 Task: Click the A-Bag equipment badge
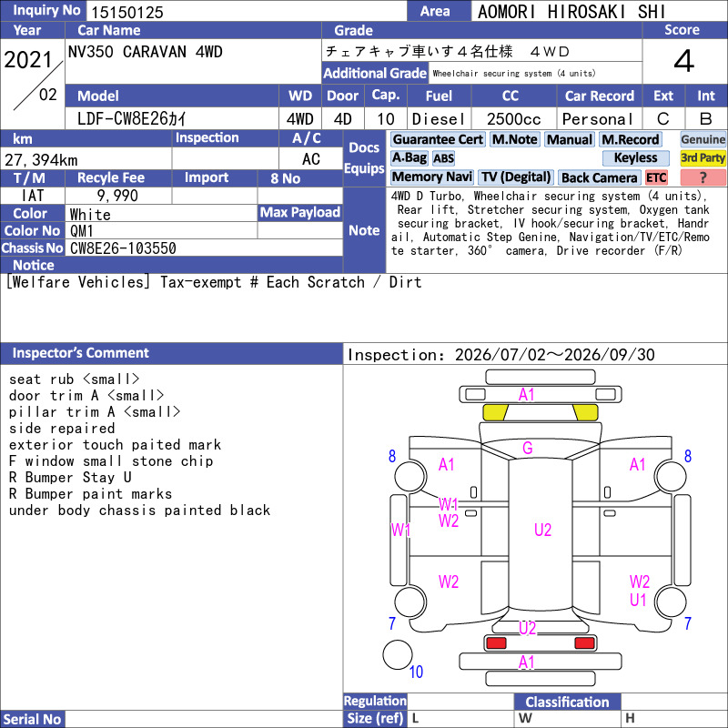[x=409, y=157]
